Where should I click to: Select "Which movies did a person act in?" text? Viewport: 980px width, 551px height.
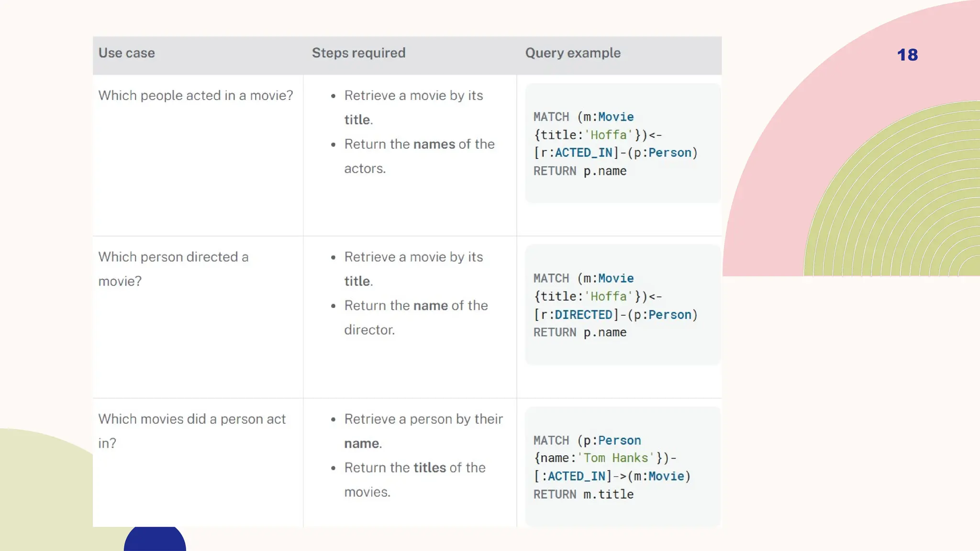[x=192, y=431]
